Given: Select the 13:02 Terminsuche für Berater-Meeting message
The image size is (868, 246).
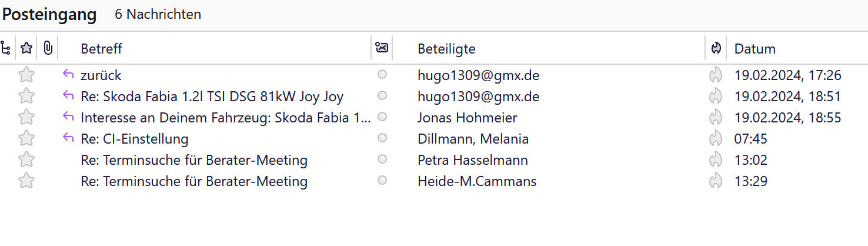Looking at the screenshot, I should coord(194,160).
